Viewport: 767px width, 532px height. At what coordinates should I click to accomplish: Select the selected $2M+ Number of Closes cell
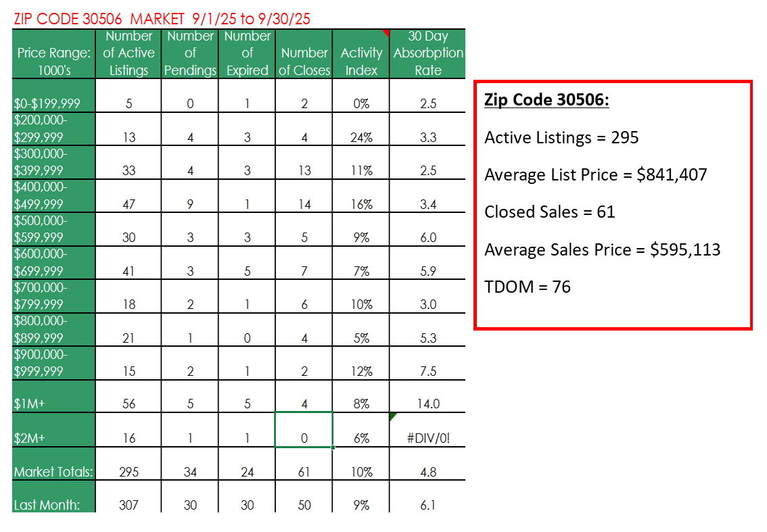304,431
